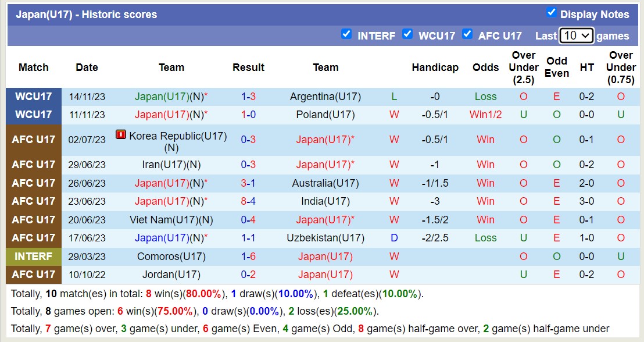This screenshot has width=644, height=342.
Task: Click the Viet Nam(U17)(N) team link
Action: pyautogui.click(x=171, y=220)
